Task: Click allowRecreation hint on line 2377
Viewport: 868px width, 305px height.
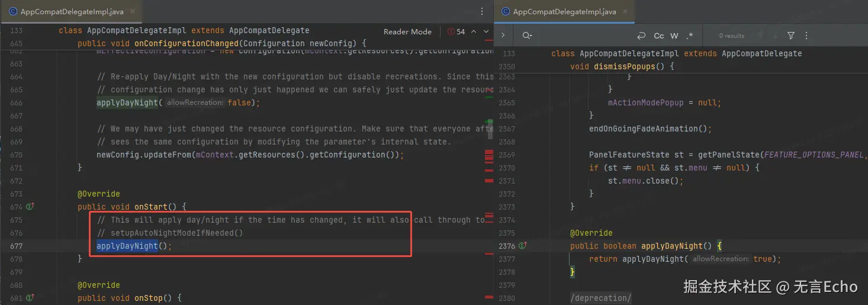Action: [720, 259]
